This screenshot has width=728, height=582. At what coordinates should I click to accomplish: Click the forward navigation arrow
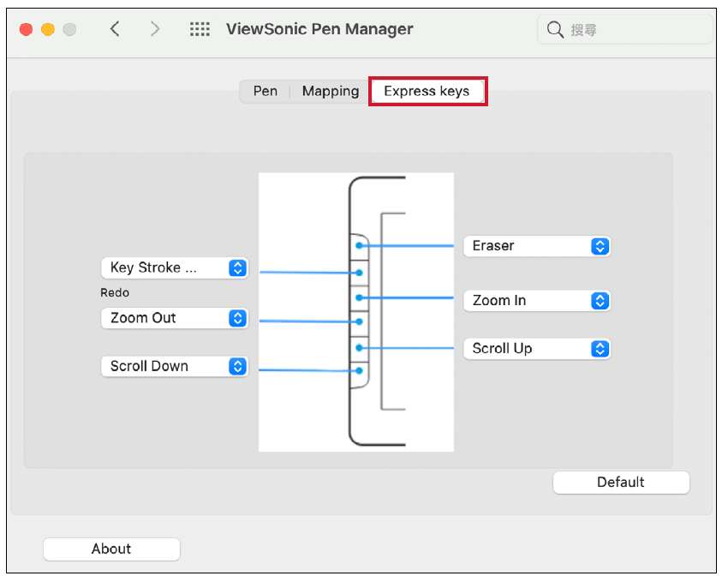point(155,29)
